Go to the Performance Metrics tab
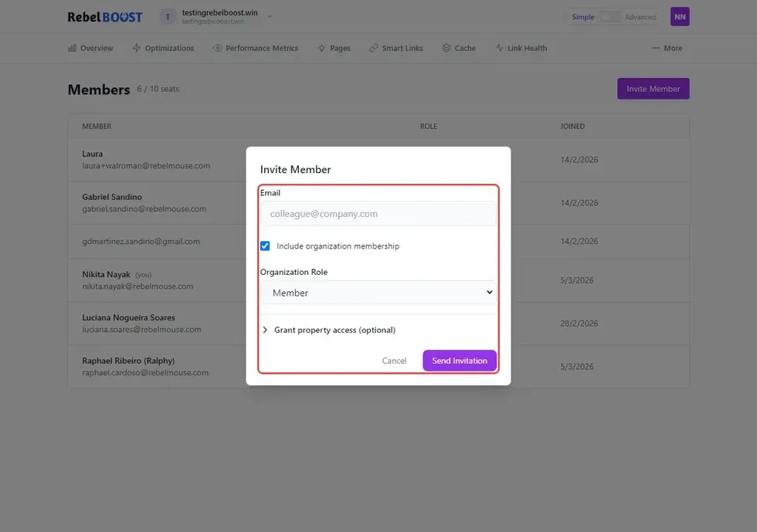Screen dimensions: 757x532 pos(261,48)
